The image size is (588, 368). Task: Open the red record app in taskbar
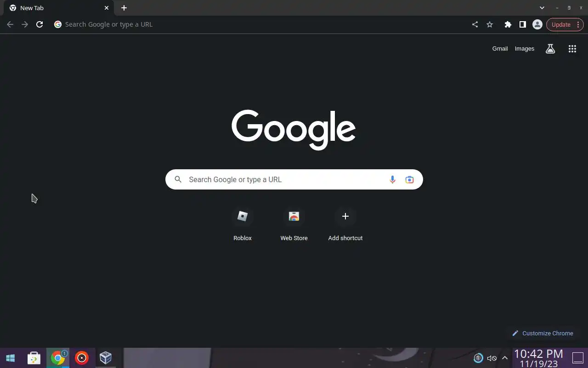click(82, 358)
